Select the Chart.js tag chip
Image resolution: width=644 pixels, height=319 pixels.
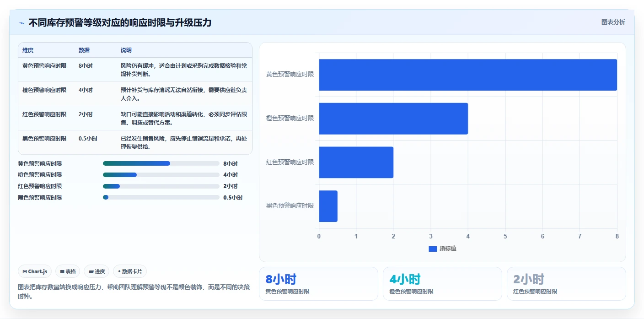tap(35, 271)
